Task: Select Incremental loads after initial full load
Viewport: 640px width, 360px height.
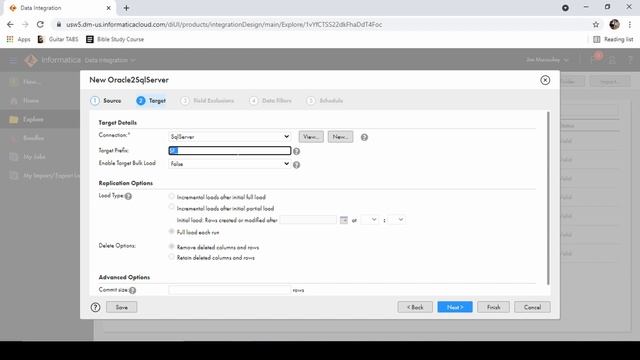Action: coord(171,196)
